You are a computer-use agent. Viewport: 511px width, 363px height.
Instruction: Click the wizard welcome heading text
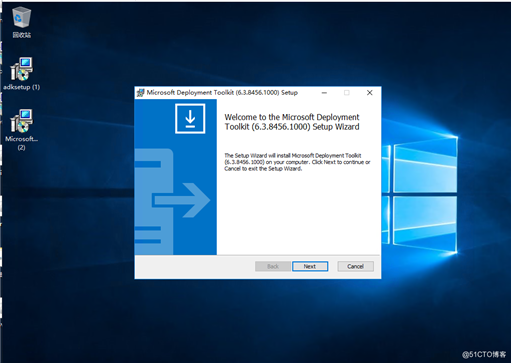click(292, 122)
